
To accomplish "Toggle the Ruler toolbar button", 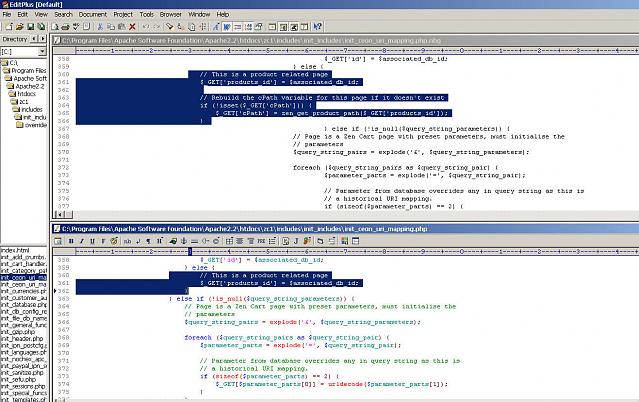I will point(238,27).
